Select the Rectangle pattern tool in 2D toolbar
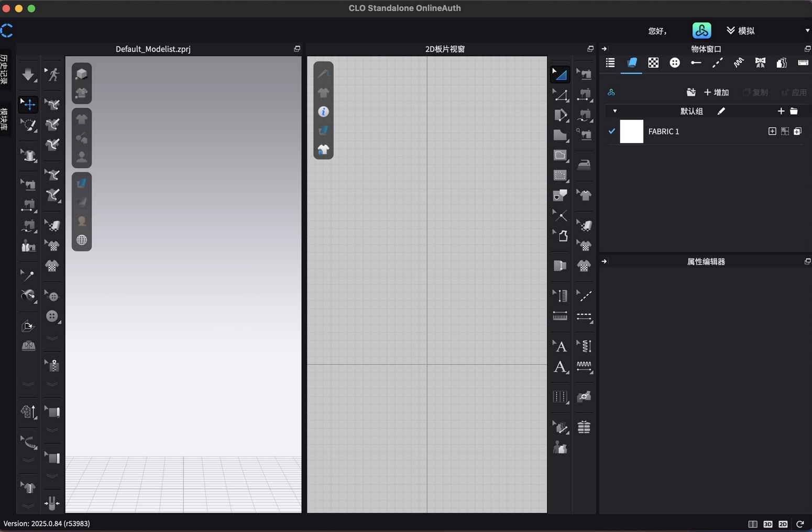Viewport: 812px width, 532px height. (x=560, y=155)
